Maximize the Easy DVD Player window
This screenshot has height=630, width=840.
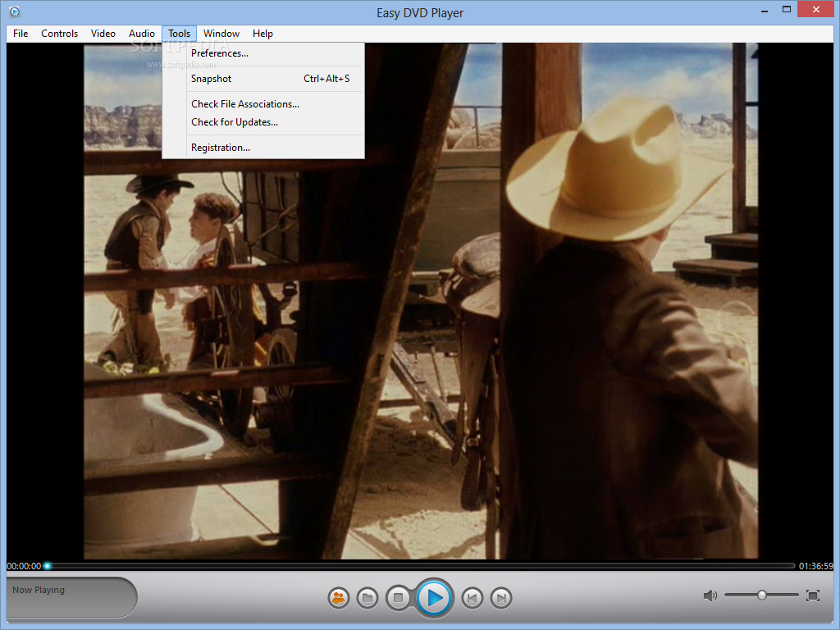(x=787, y=10)
